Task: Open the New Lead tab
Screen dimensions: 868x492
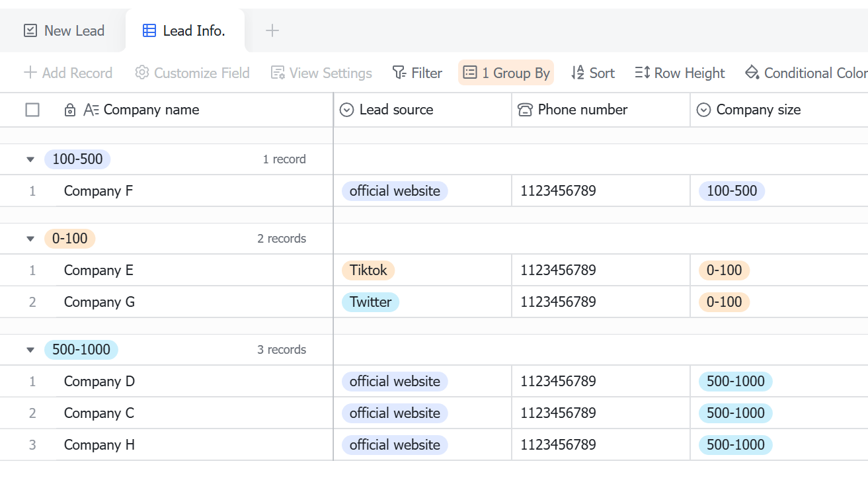Action: tap(63, 30)
